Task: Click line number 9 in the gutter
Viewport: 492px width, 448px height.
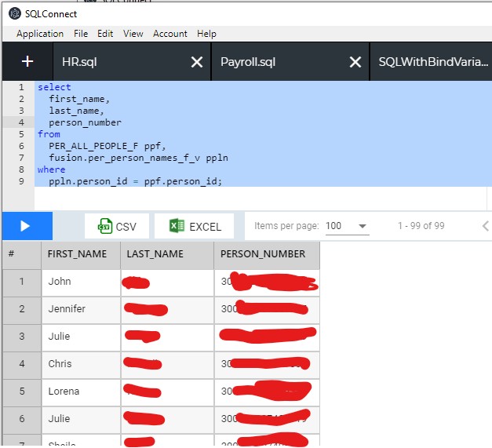Action: [x=21, y=181]
